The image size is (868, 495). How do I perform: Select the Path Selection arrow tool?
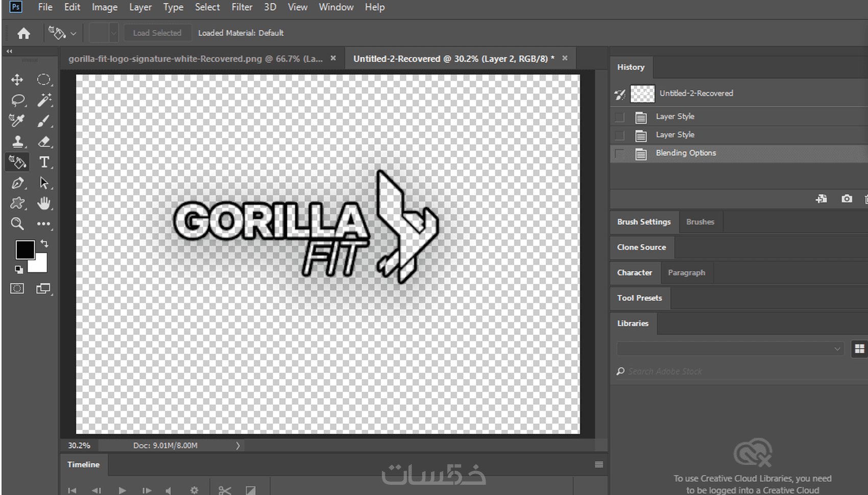pyautogui.click(x=44, y=183)
